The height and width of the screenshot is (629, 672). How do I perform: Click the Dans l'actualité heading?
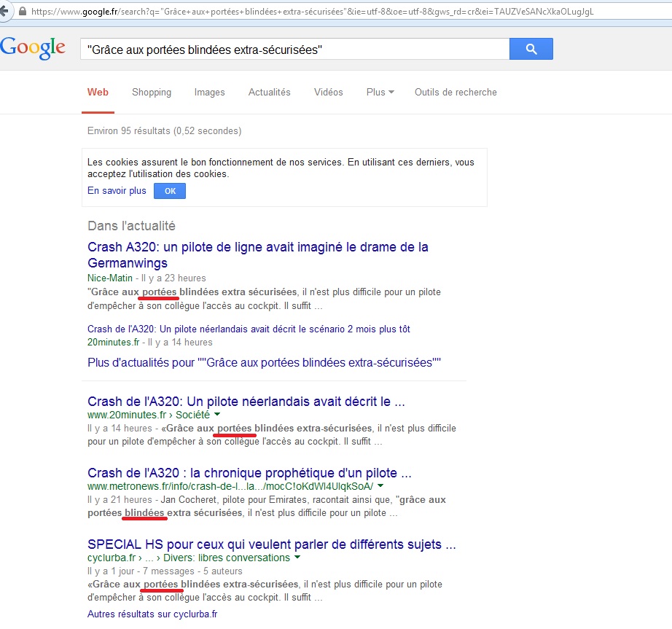pos(131,226)
